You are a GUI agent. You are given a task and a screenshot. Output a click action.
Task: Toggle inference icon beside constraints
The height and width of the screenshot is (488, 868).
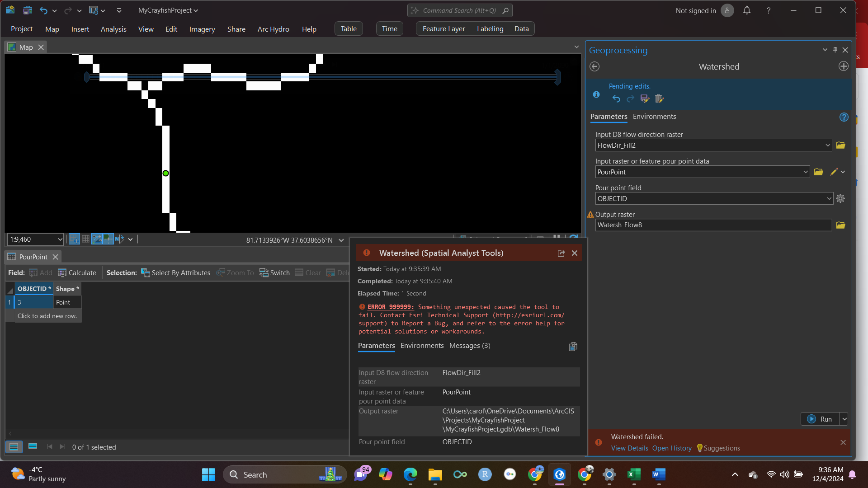108,239
